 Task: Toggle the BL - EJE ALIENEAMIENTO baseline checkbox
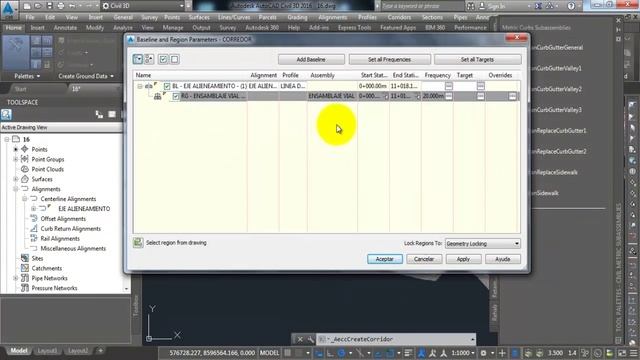(x=167, y=86)
